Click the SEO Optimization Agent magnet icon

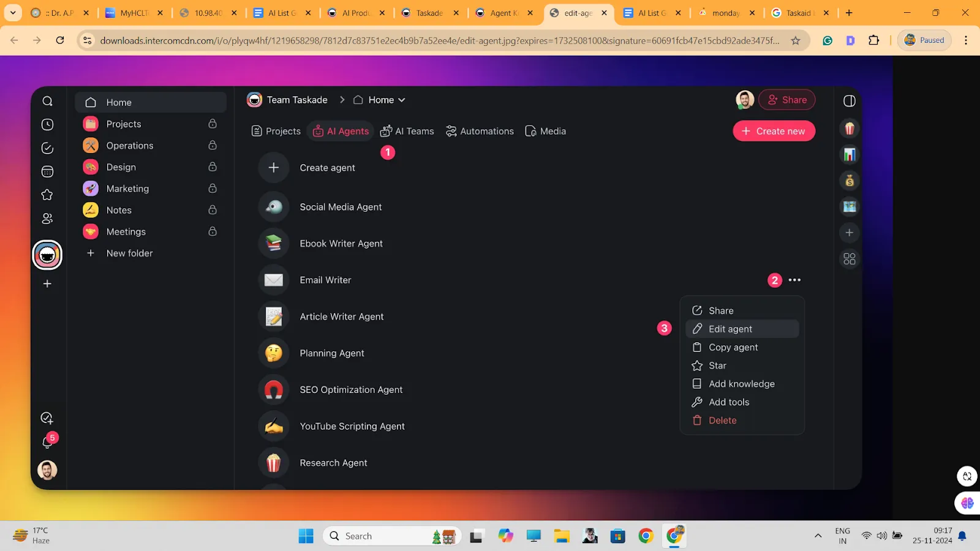(x=274, y=390)
